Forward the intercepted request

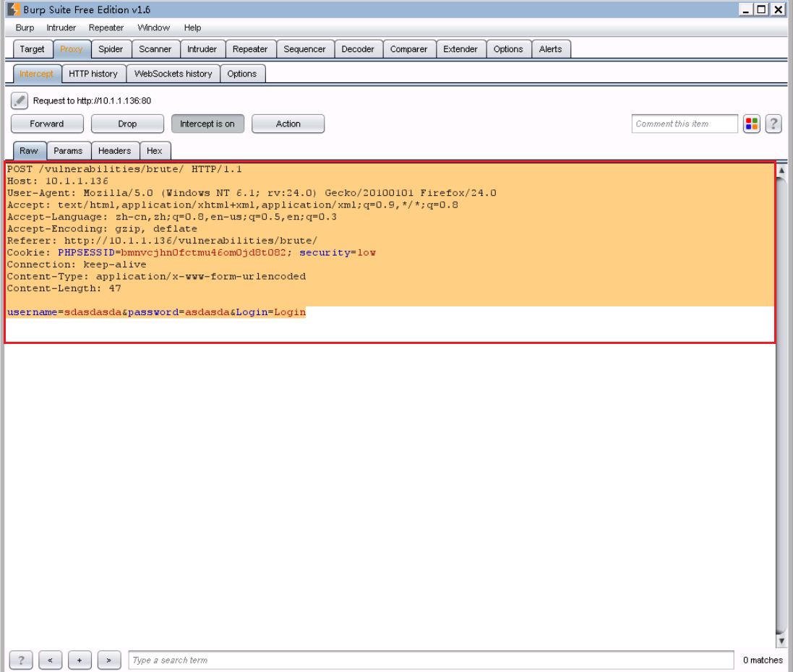47,124
